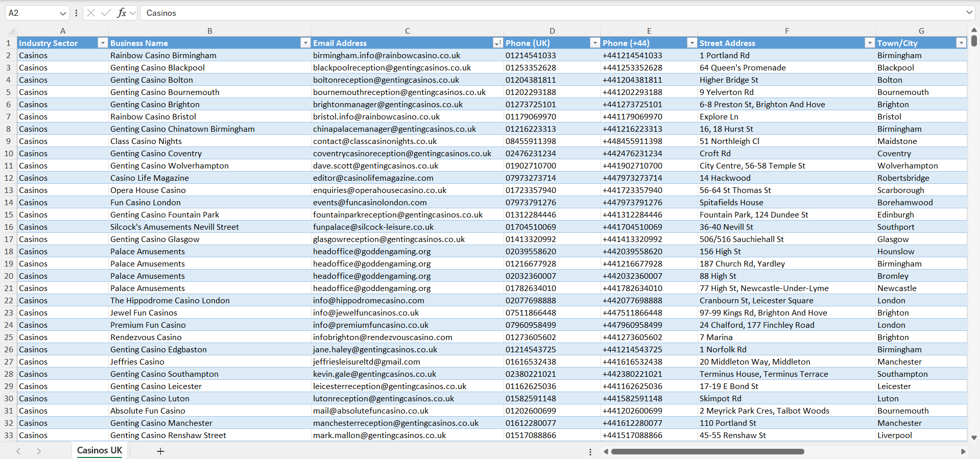Select column F header

point(786,31)
